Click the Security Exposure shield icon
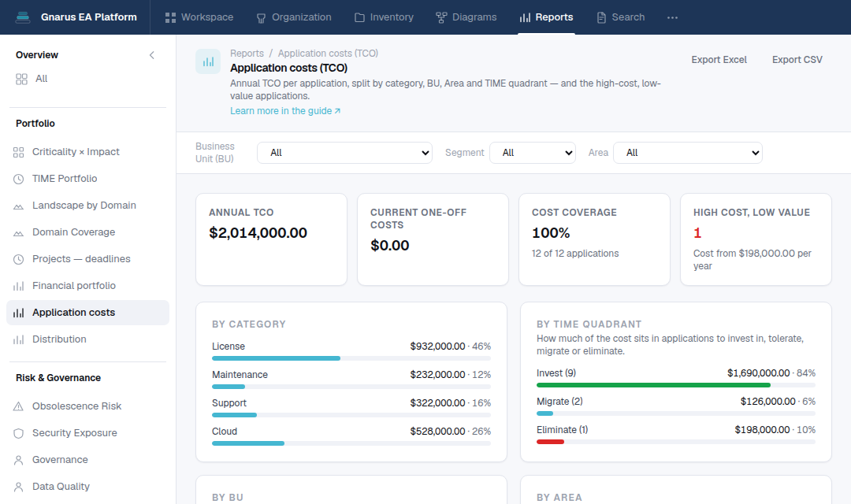The height and width of the screenshot is (504, 851). [18, 433]
